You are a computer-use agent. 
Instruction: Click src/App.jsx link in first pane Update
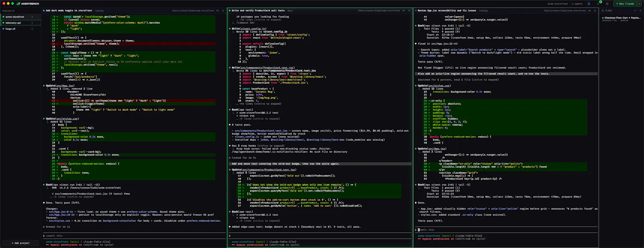tap(65, 86)
